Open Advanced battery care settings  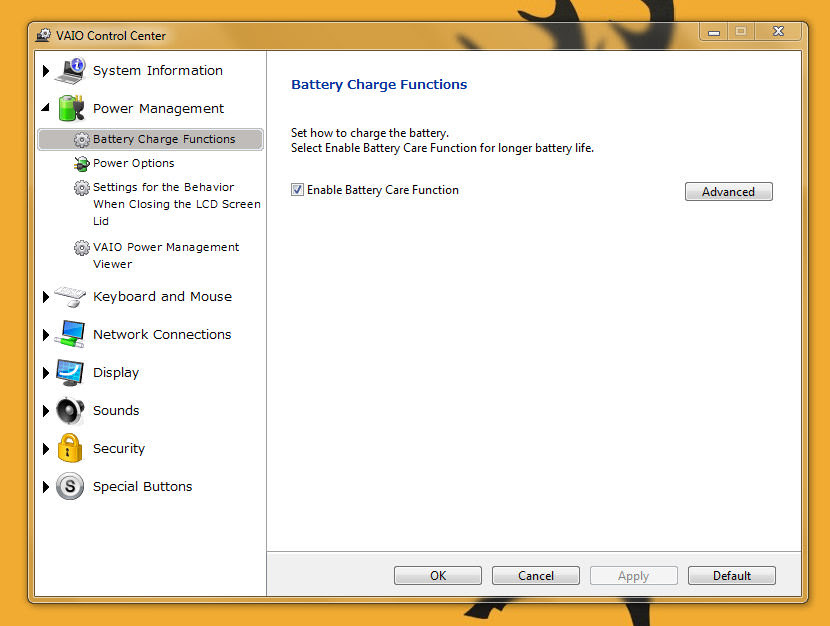tap(728, 192)
